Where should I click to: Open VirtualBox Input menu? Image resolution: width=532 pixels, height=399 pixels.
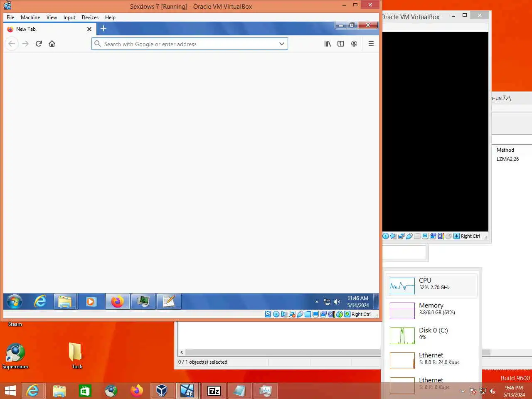[69, 17]
